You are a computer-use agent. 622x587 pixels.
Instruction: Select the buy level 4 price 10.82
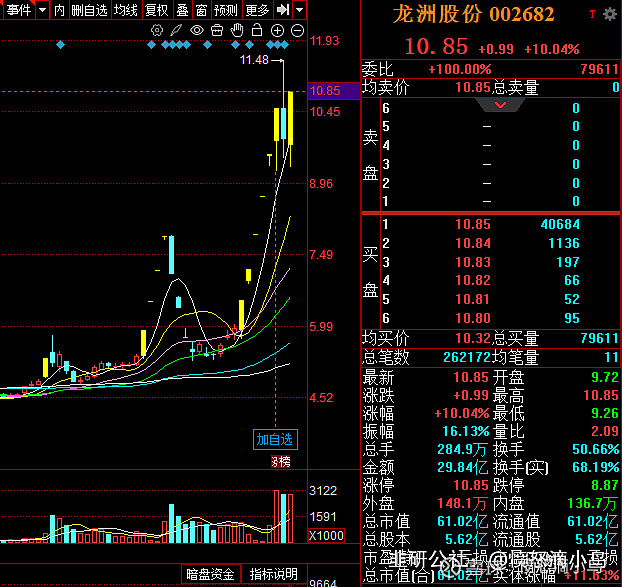pos(473,280)
